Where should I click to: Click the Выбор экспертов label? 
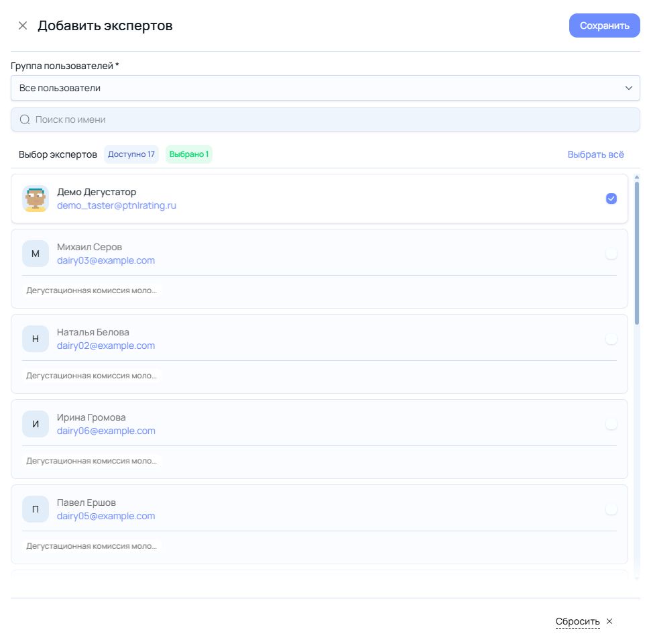point(58,154)
